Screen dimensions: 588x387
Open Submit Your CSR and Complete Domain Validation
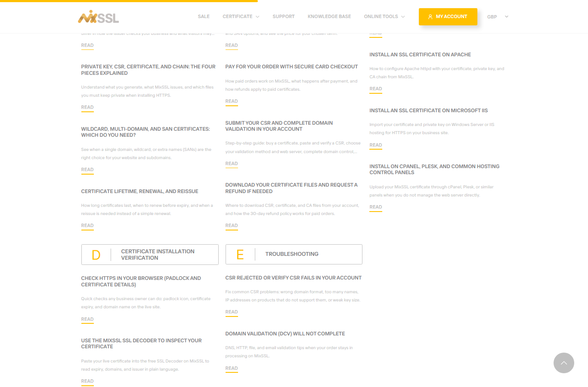[x=279, y=126]
